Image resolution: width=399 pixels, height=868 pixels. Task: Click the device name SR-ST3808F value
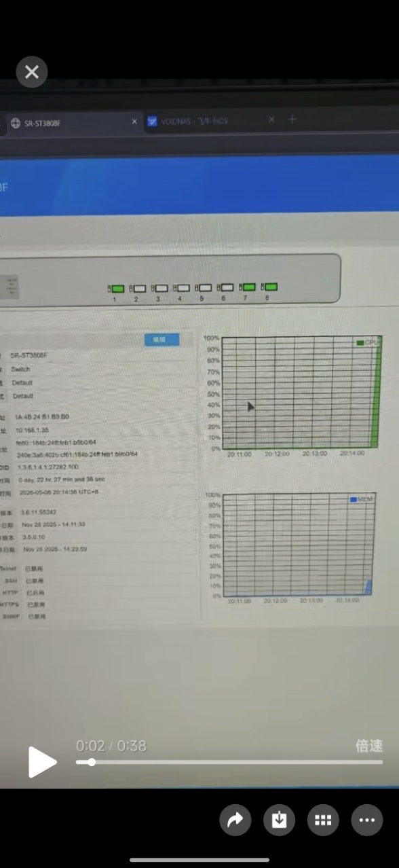coord(28,355)
